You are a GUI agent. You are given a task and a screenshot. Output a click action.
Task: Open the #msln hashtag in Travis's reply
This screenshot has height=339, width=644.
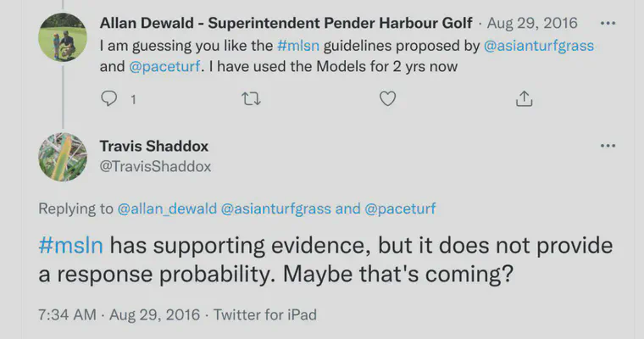(x=70, y=245)
